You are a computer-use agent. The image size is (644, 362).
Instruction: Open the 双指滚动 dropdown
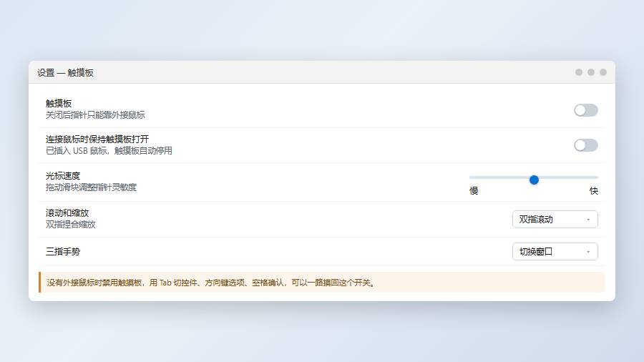[555, 219]
